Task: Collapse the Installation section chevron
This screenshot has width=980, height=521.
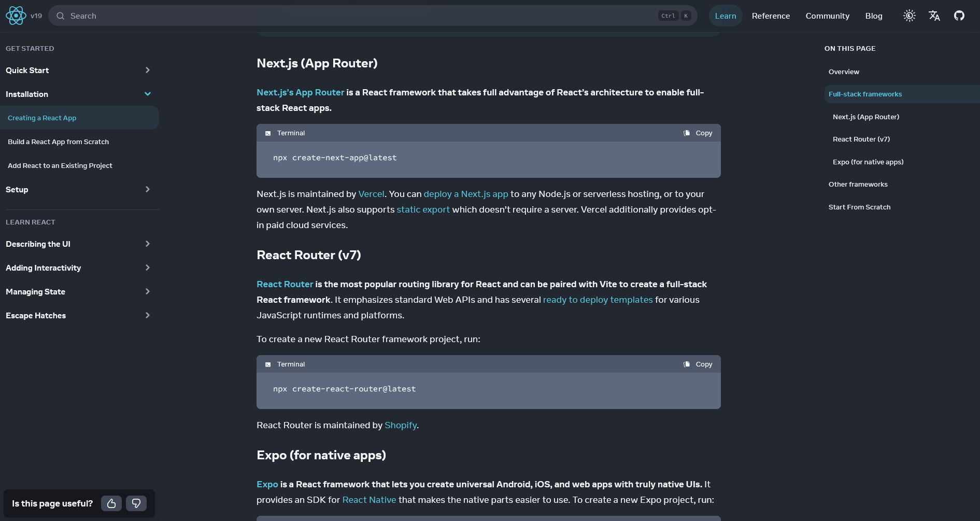Action: pyautogui.click(x=147, y=94)
